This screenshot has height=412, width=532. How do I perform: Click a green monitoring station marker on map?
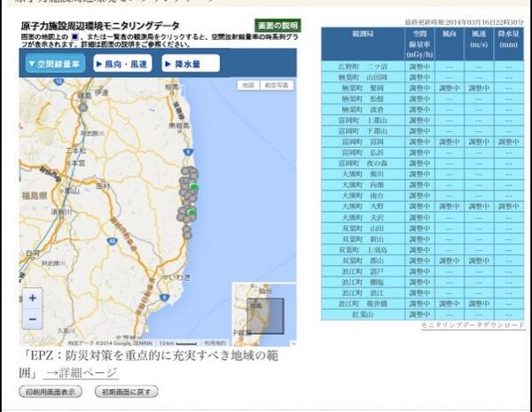point(194,187)
